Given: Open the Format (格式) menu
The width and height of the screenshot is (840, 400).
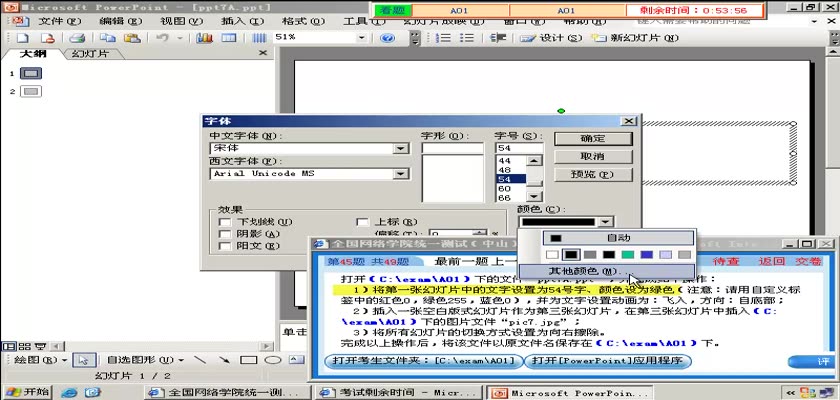Looking at the screenshot, I should click(x=303, y=21).
